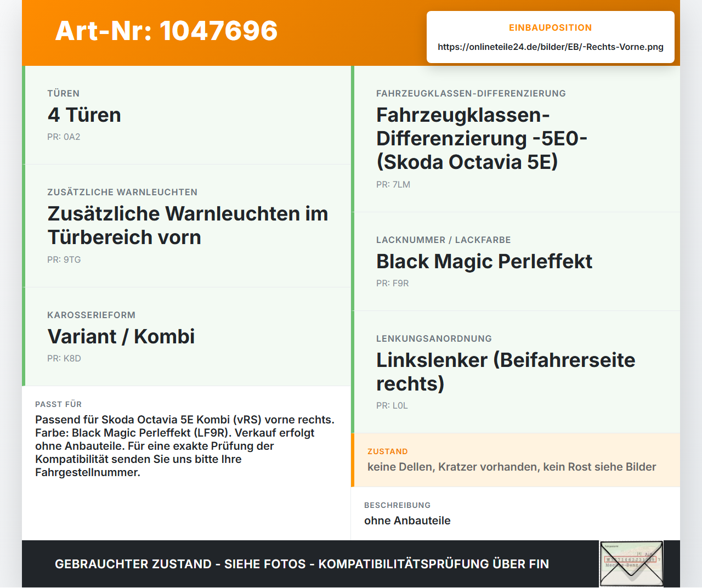Select 'Black Magic Perleffekt' value
The image size is (702, 588).
pyautogui.click(x=484, y=261)
